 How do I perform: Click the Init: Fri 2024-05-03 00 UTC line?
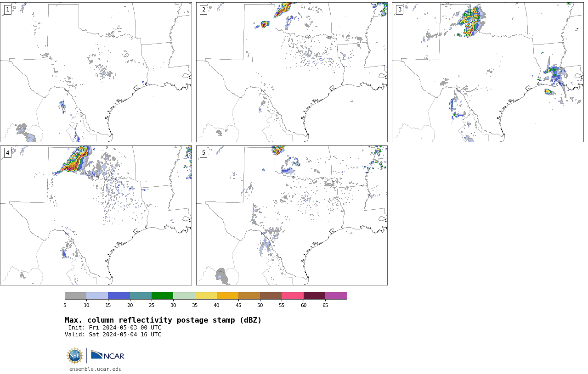115,328
